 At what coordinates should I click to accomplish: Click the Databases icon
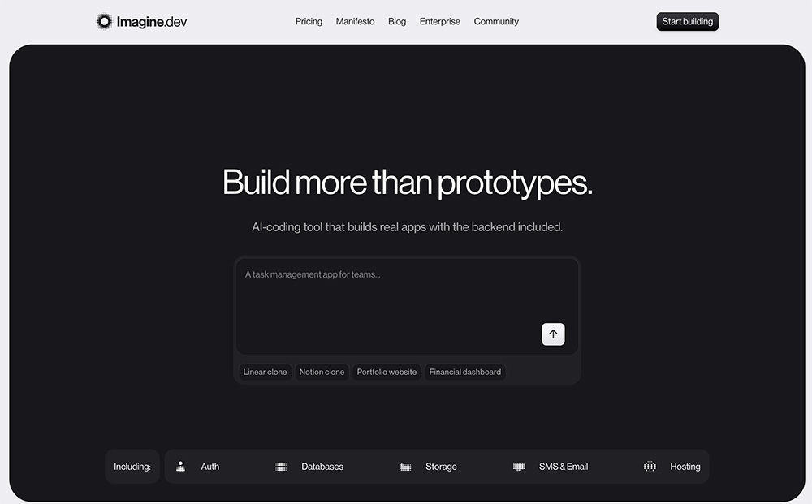281,467
